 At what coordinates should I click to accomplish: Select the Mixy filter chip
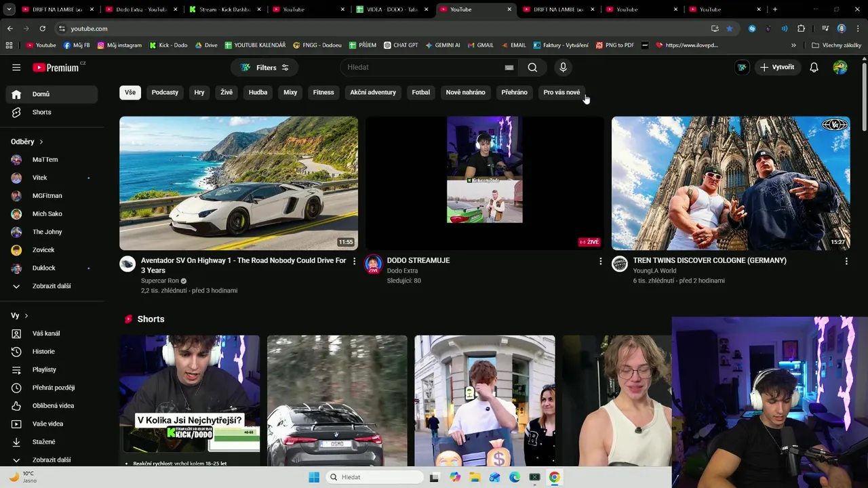290,92
